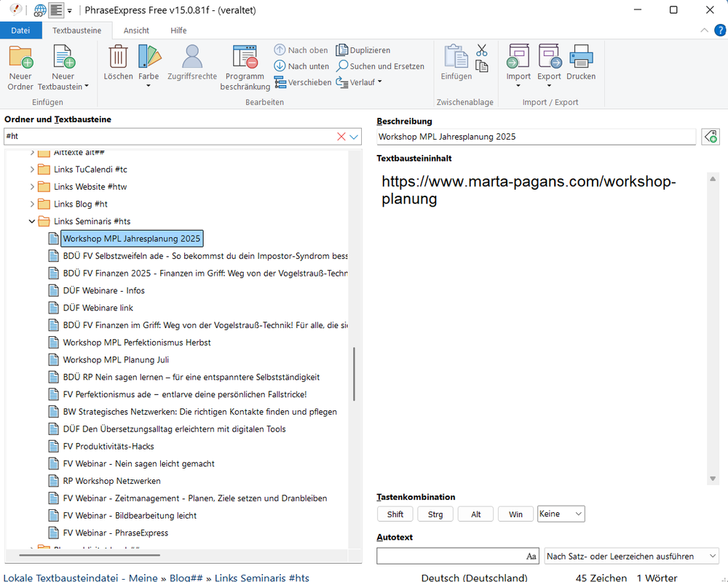Select Workshop MPL Planung Juli
Screen dimensions: 728x582
click(116, 359)
